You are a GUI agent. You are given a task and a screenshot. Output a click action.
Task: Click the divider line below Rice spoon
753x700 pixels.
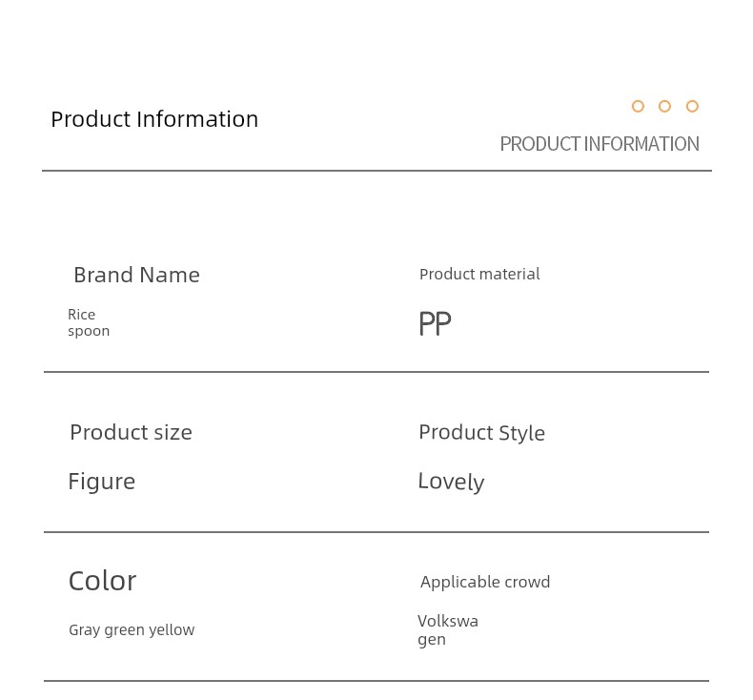(376, 372)
